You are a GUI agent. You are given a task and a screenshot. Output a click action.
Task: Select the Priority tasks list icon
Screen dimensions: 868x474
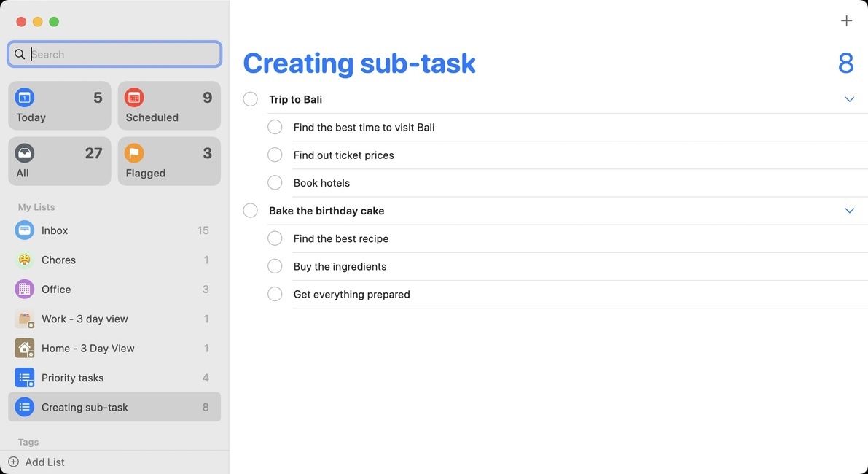pos(24,377)
